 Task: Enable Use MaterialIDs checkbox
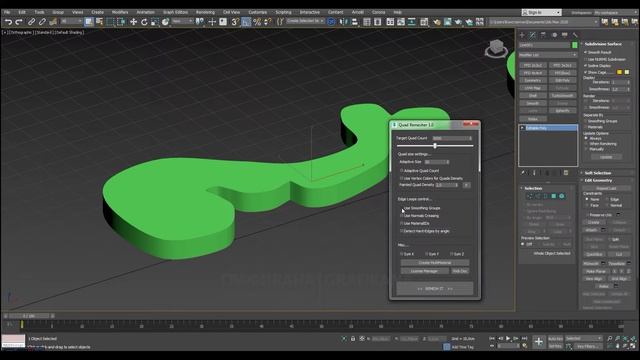coord(402,223)
